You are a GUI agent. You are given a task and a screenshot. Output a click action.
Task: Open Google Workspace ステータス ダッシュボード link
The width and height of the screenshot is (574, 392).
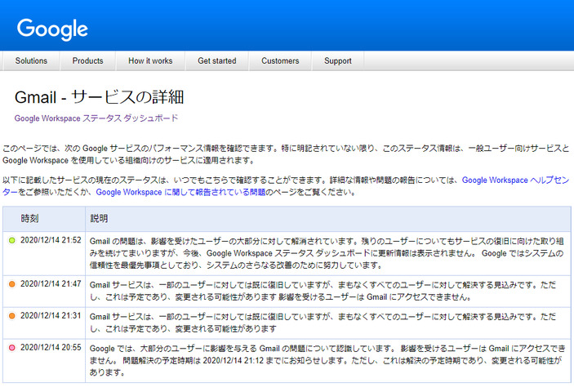coord(96,118)
